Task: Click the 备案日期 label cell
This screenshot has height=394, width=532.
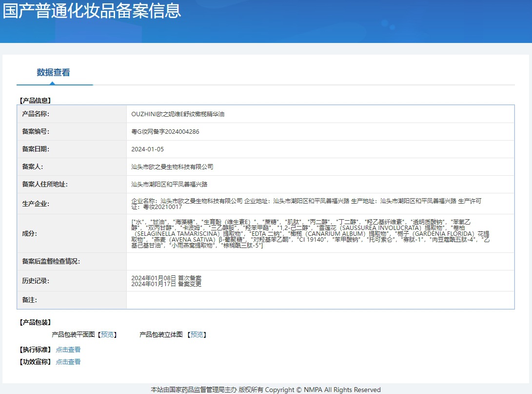Action: (x=72, y=149)
